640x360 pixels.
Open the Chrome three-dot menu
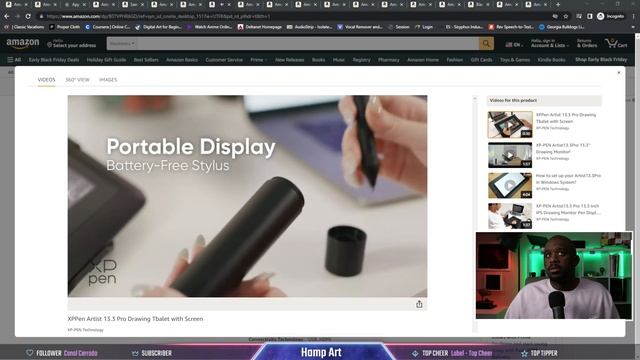633,16
